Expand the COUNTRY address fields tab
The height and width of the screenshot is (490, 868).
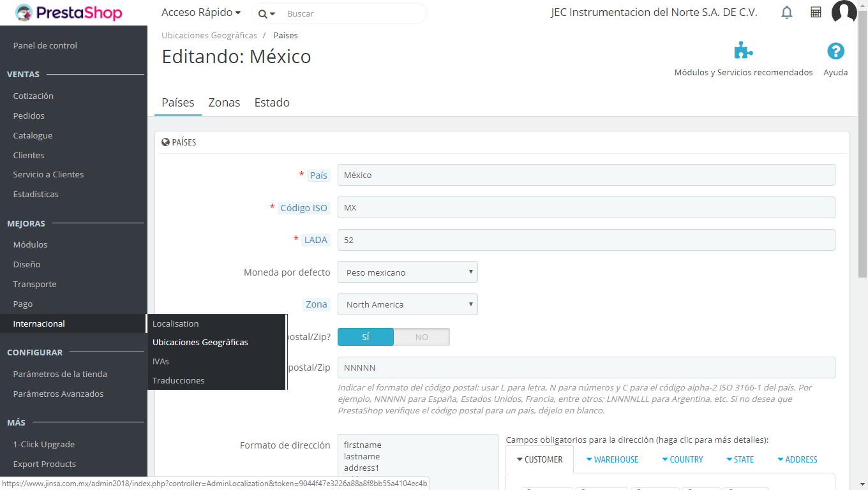pyautogui.click(x=682, y=459)
